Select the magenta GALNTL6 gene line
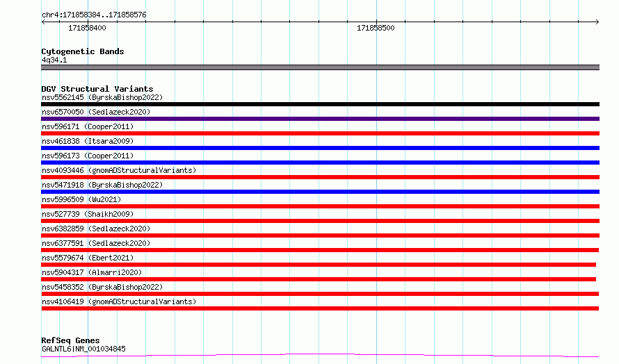The height and width of the screenshot is (364, 619). (320, 356)
